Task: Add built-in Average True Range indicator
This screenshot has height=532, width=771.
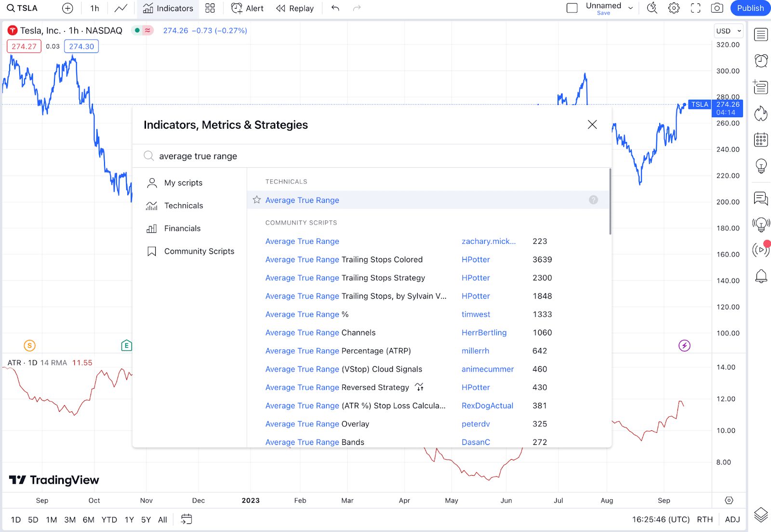Action: 428,200
